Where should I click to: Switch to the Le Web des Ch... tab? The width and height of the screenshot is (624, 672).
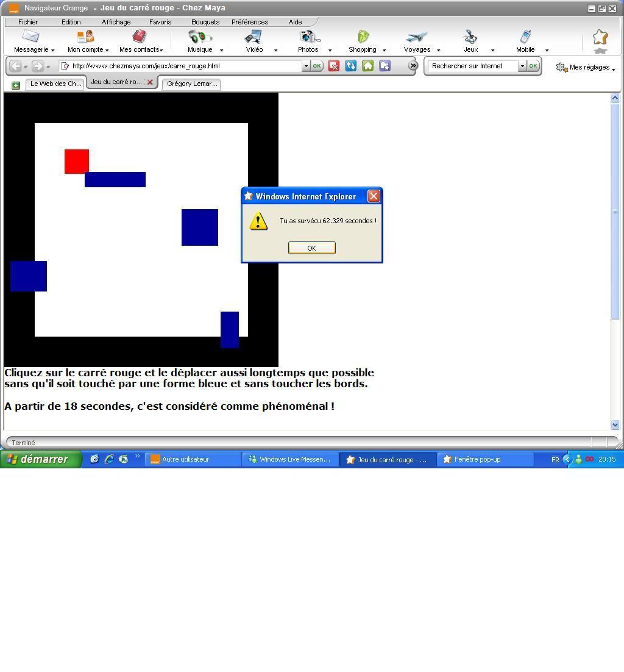tap(55, 84)
